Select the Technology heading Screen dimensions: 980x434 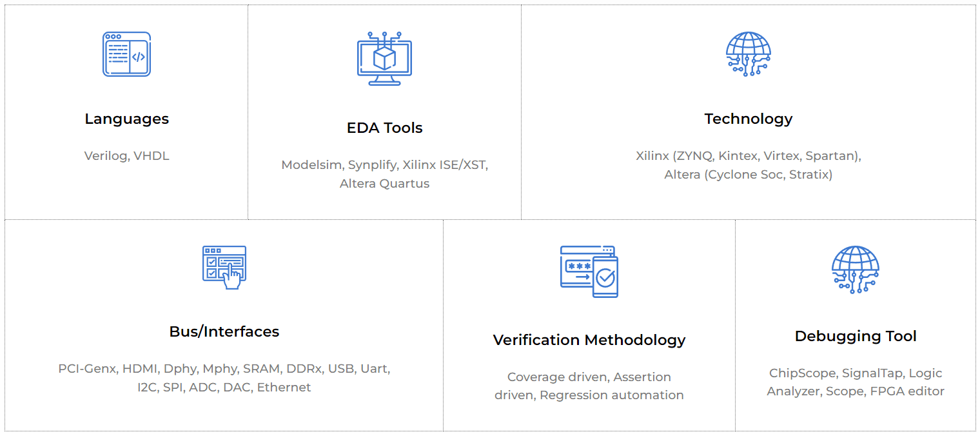(x=749, y=119)
